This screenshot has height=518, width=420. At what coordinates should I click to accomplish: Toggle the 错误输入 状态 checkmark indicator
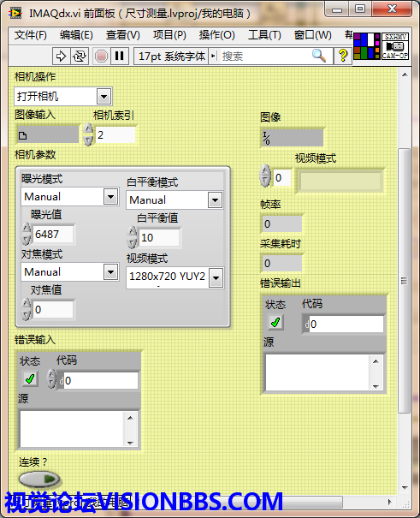[30, 378]
